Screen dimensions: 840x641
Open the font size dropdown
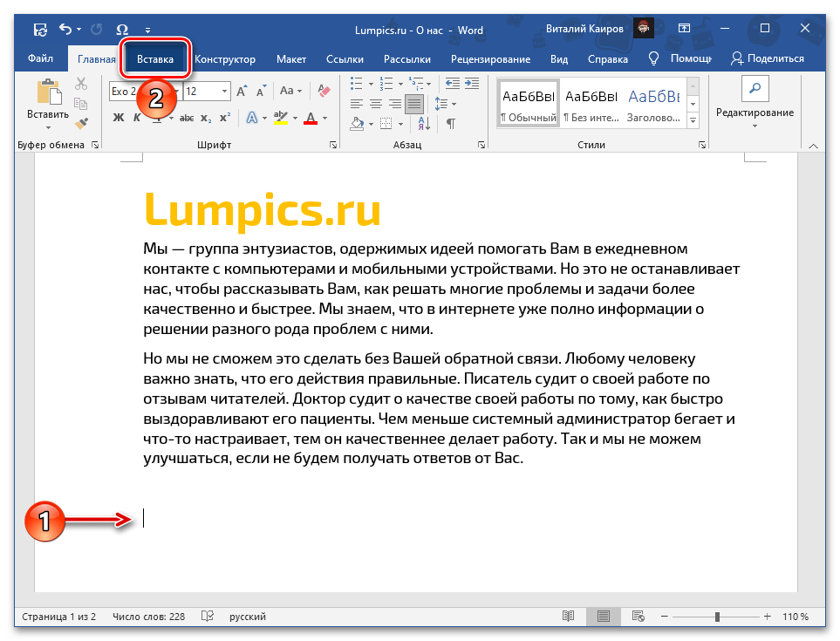223,91
